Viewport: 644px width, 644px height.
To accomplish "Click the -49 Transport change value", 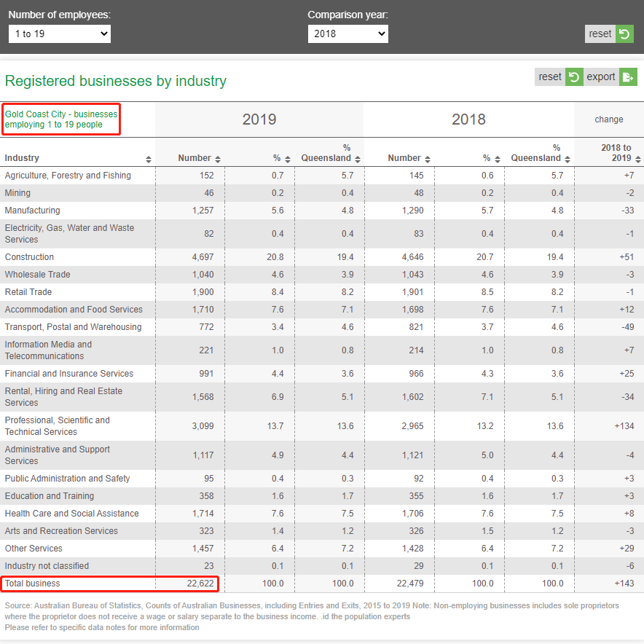I will (627, 327).
